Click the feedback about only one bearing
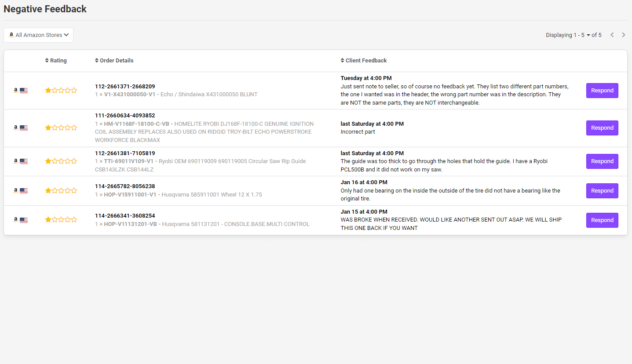Image resolution: width=632 pixels, height=364 pixels. [x=450, y=195]
